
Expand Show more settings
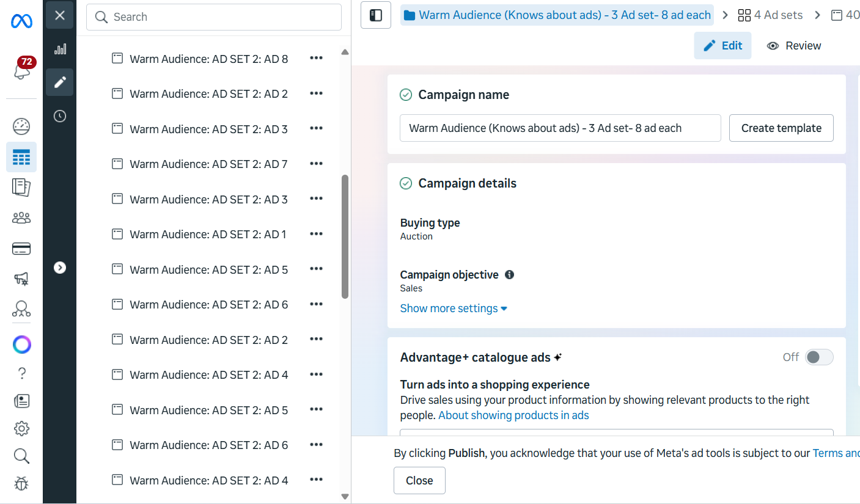454,309
